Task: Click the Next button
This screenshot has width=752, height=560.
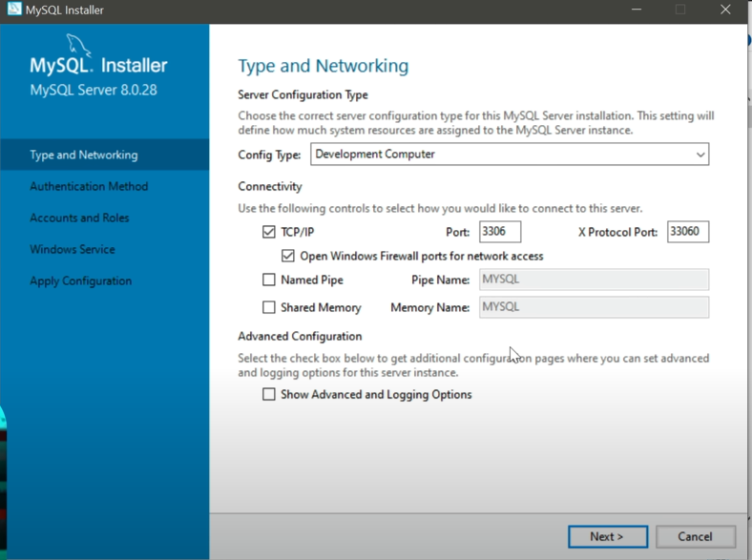Action: point(608,536)
